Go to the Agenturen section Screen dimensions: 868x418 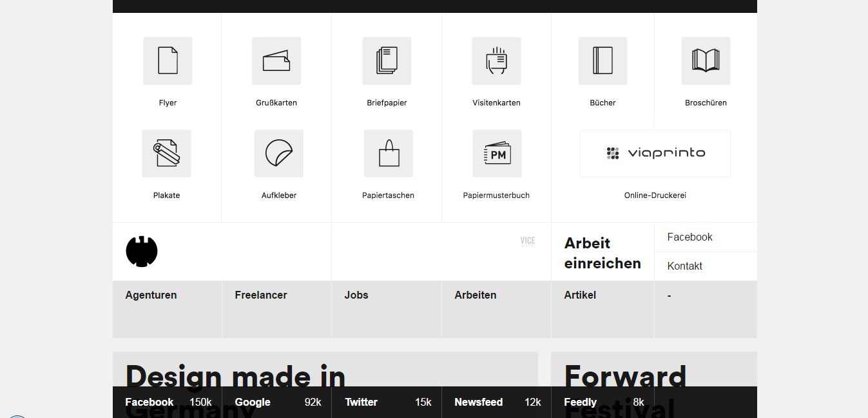tap(151, 295)
